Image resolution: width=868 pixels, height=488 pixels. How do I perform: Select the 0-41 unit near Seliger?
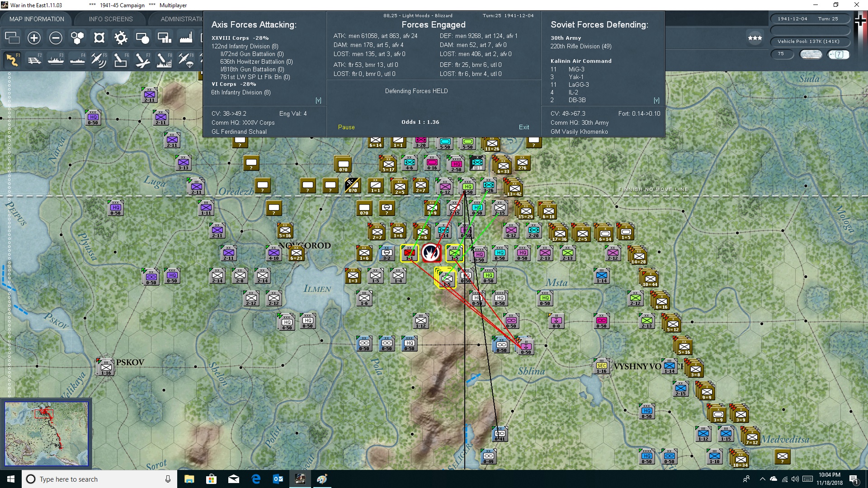[x=500, y=434]
